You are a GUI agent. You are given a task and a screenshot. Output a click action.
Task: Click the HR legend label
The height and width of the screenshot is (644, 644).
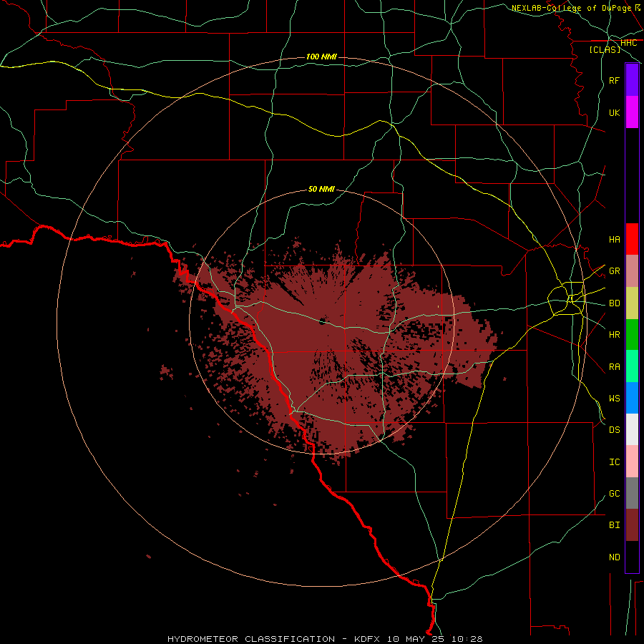(x=615, y=335)
